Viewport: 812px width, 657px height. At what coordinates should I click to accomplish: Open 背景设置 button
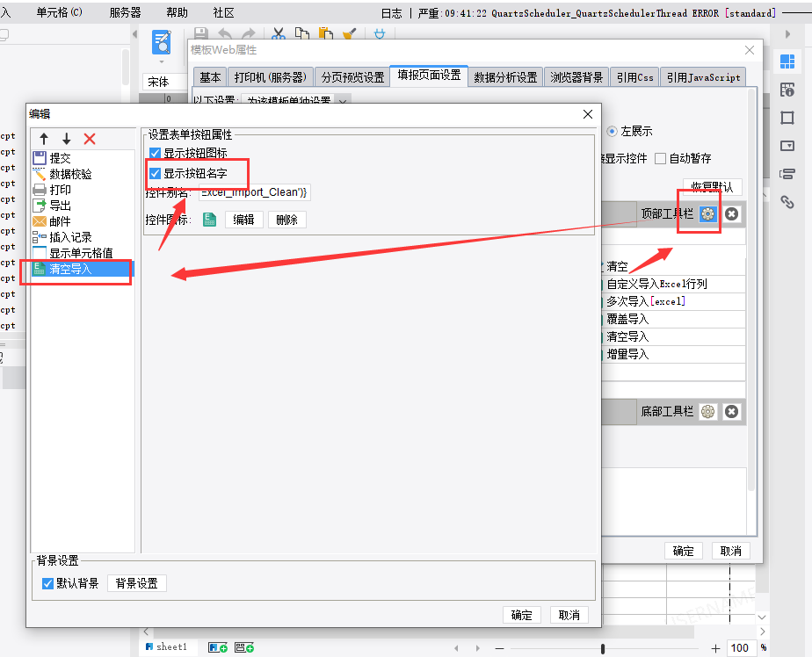click(137, 583)
